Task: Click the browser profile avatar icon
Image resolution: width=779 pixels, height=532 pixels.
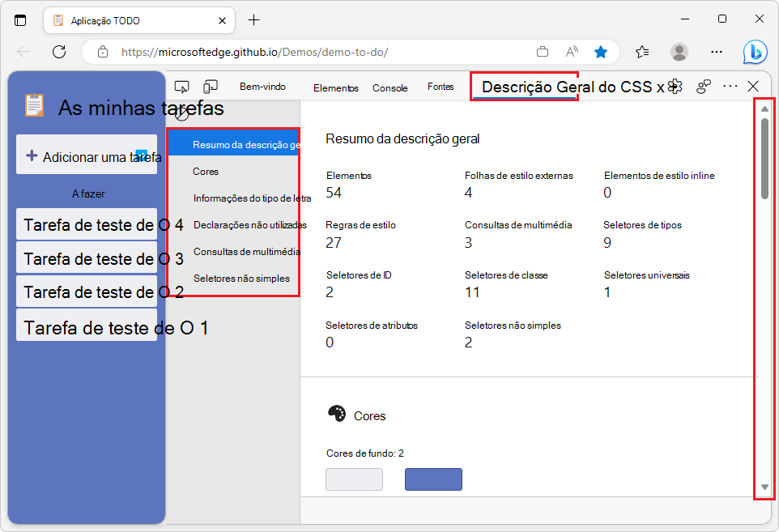Action: [x=678, y=51]
